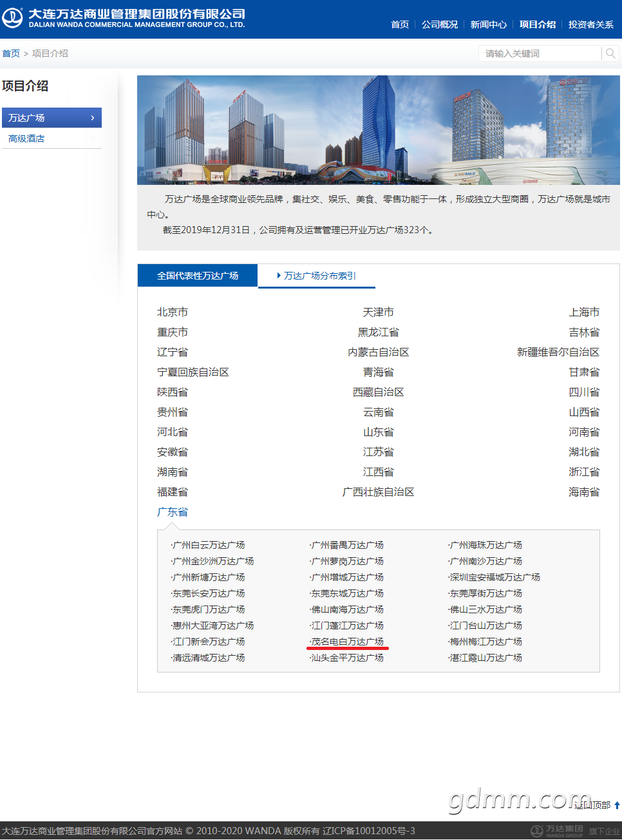The height and width of the screenshot is (840, 622).
Task: Expand 辽宁省 region
Action: coord(173,352)
